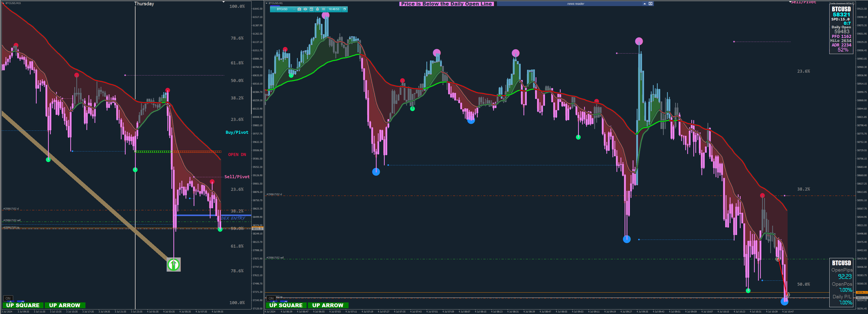This screenshot has width=868, height=314.
Task: Close the news reader panel
Action: [651, 4]
